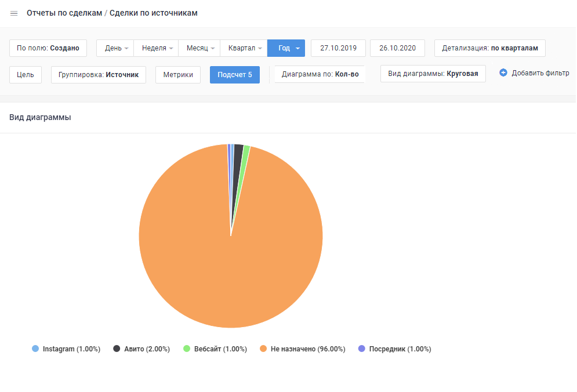Toggle Instagram legend color dot
The image size is (577, 392).
pos(35,349)
